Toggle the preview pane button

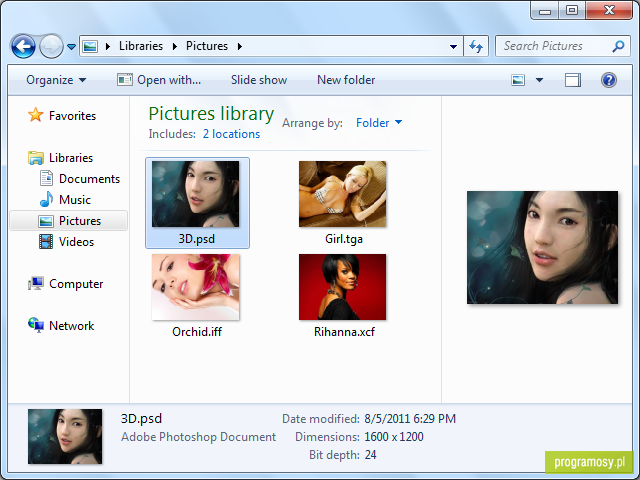[573, 80]
